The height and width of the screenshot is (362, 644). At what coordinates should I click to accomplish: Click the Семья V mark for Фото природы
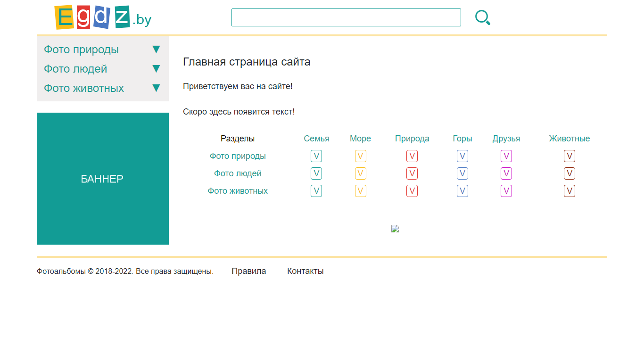coord(316,156)
